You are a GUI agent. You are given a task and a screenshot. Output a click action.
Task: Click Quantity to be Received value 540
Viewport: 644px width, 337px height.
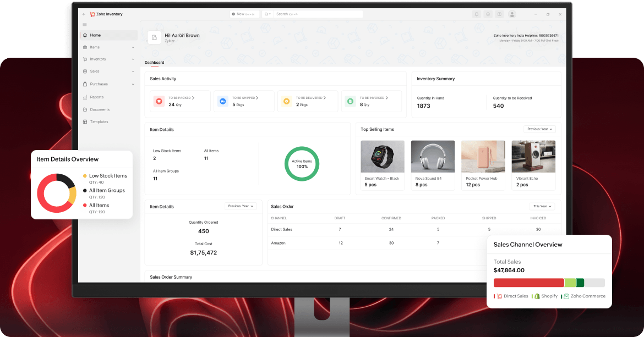[x=498, y=106]
